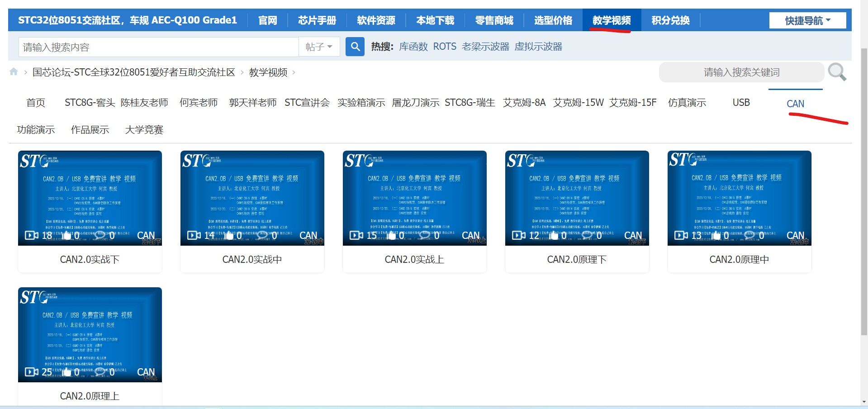Image resolution: width=868 pixels, height=409 pixels.
Task: Switch to the USB category tab
Action: pos(741,103)
